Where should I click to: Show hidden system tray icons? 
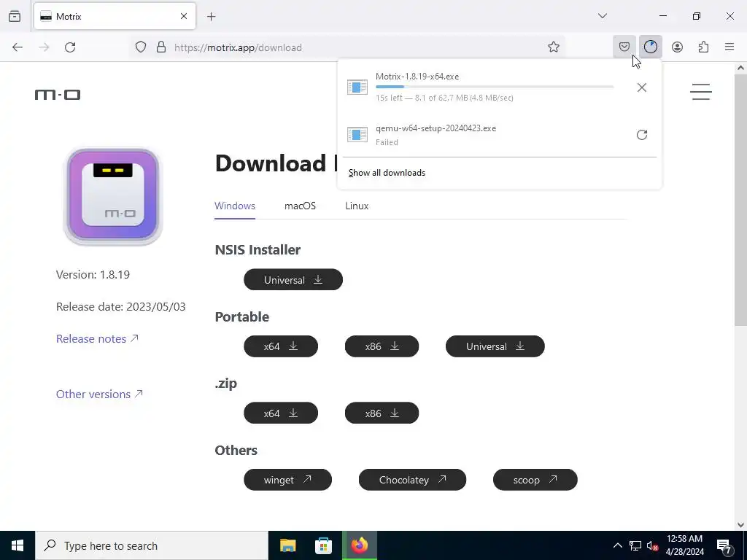pos(617,545)
